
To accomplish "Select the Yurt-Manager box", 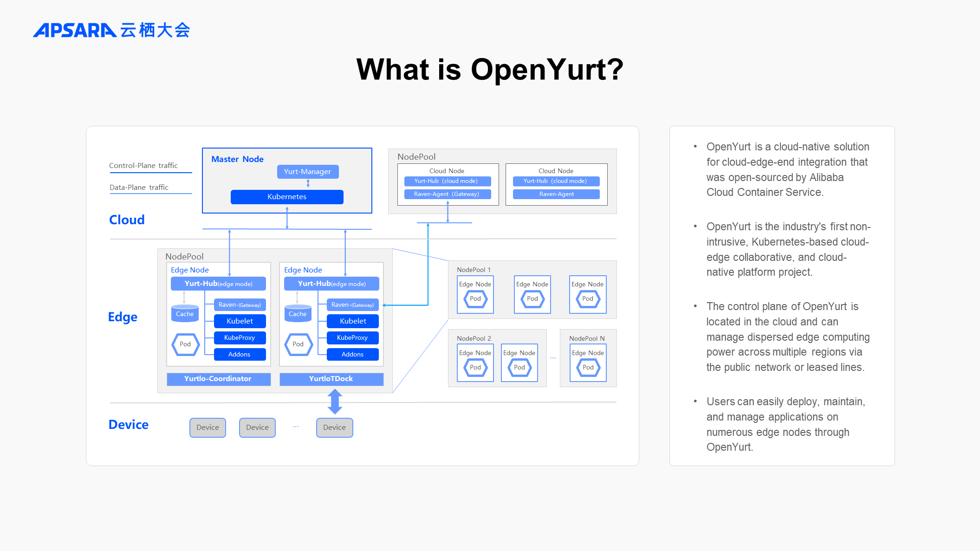I will coord(308,172).
